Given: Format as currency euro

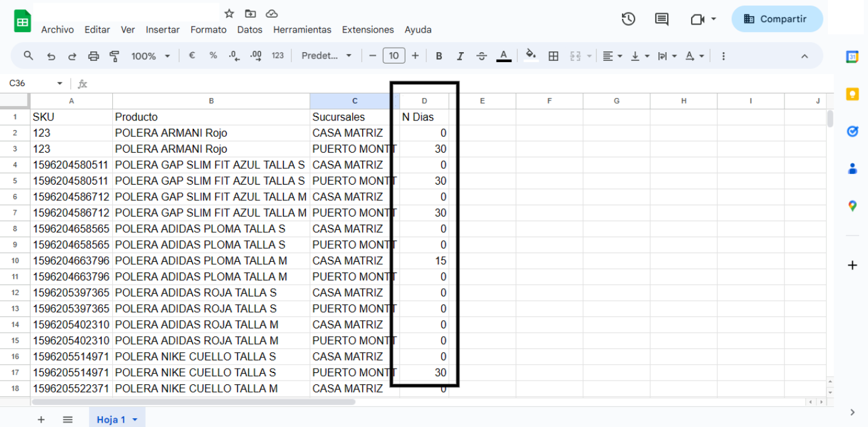Looking at the screenshot, I should 192,56.
